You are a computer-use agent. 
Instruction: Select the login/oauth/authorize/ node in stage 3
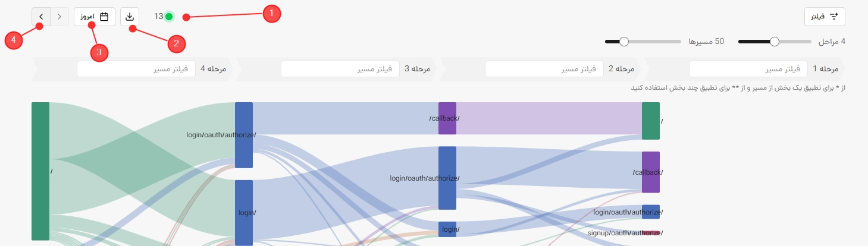pos(244,135)
